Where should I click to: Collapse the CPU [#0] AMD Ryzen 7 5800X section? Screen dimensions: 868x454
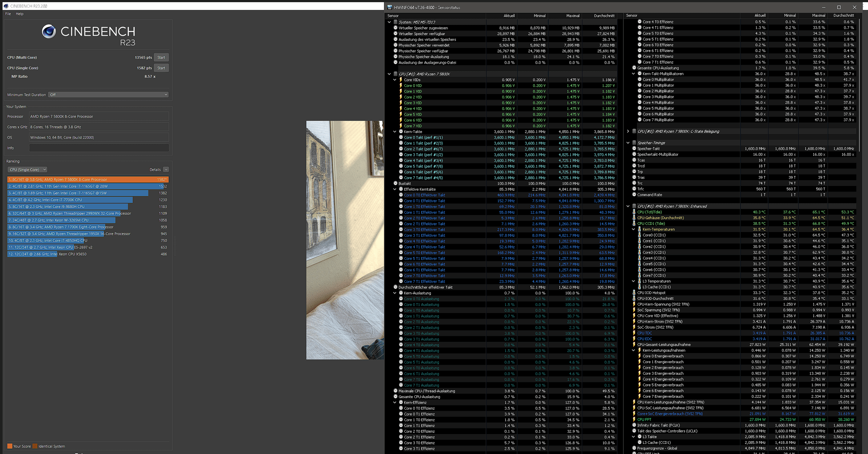(389, 74)
